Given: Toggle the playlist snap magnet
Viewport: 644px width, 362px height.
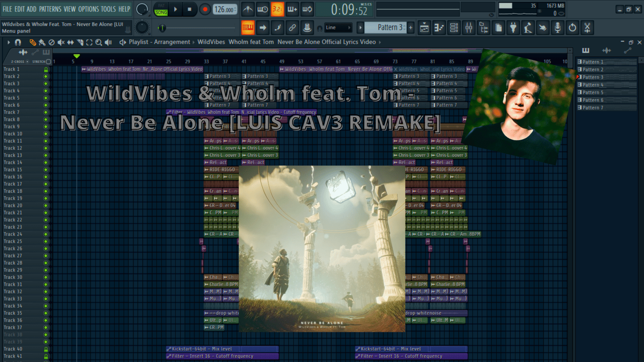Looking at the screenshot, I should coord(18,42).
